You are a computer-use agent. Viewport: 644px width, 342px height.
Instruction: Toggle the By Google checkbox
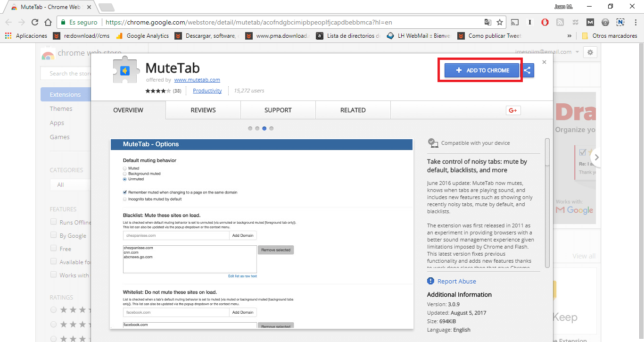pos(53,235)
